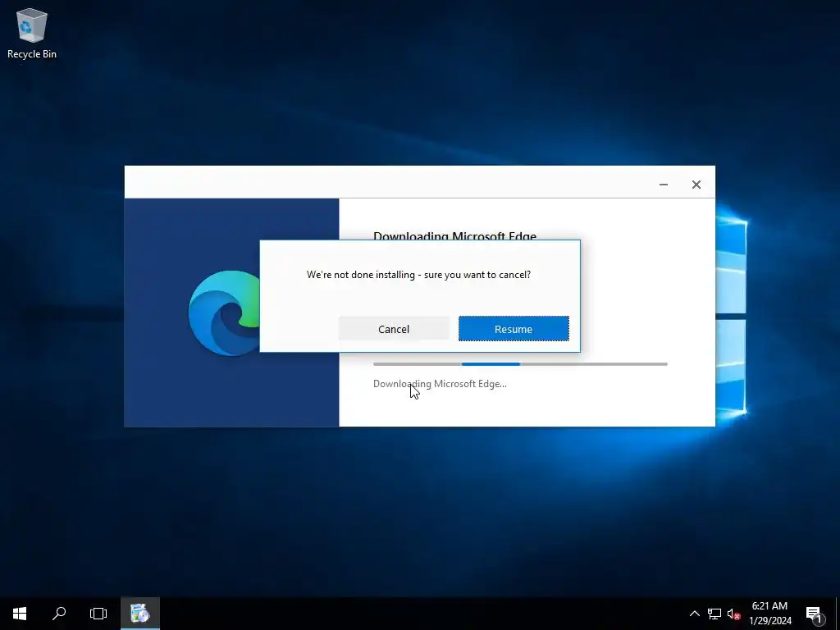This screenshot has width=840, height=630.
Task: Open the Recycle Bin desktop icon
Action: click(x=32, y=33)
